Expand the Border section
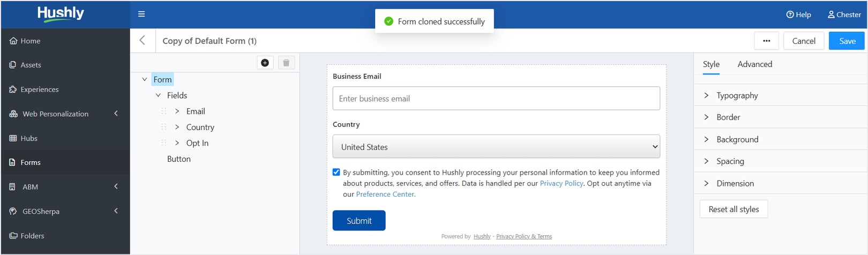This screenshot has height=255, width=868. point(781,117)
